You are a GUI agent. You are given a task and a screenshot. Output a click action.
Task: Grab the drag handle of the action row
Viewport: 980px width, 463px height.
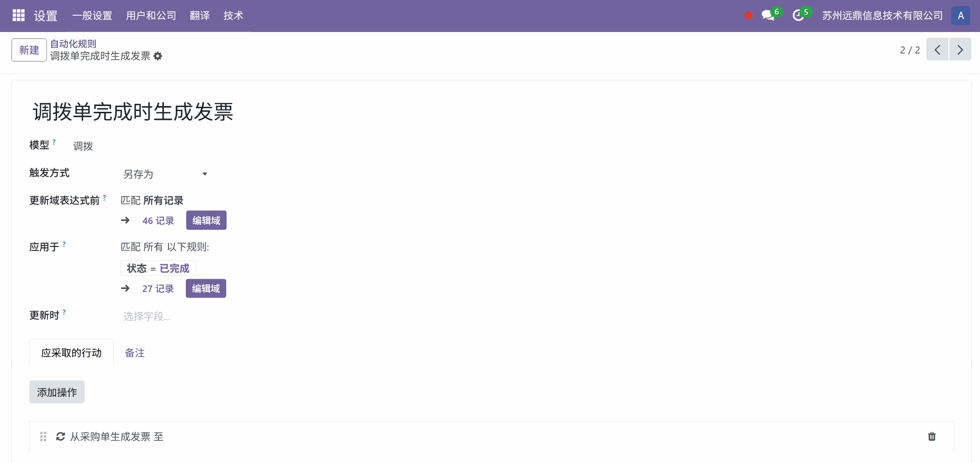(x=43, y=436)
